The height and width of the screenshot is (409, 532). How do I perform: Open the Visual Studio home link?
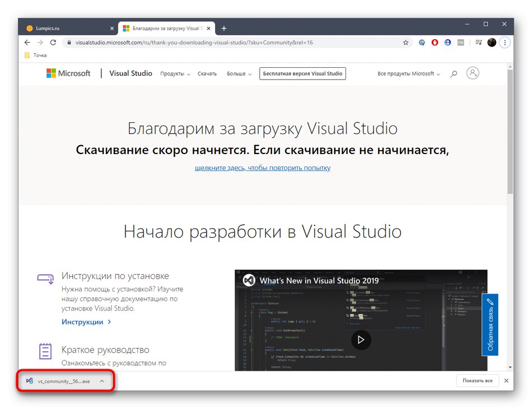130,73
